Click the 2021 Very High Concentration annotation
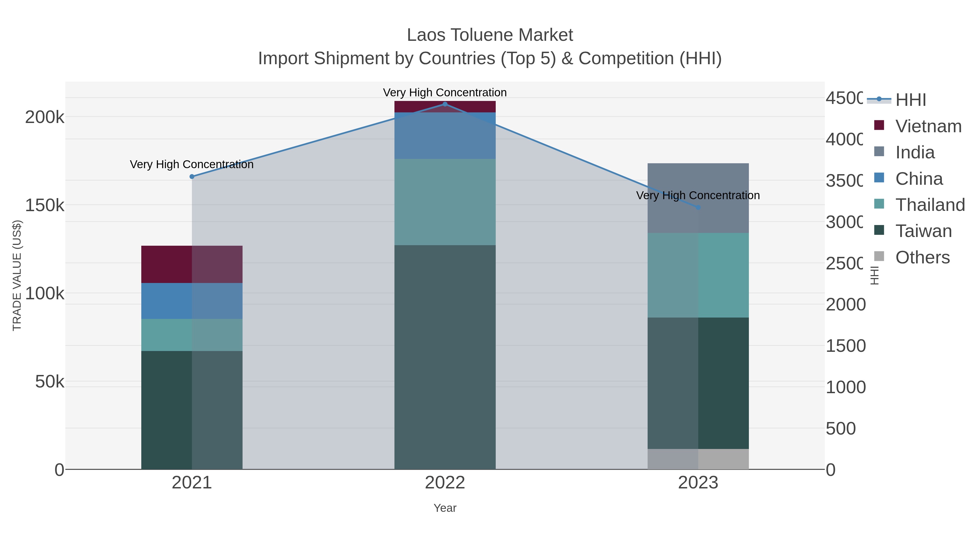Viewport: 980px width, 551px height. 192,164
